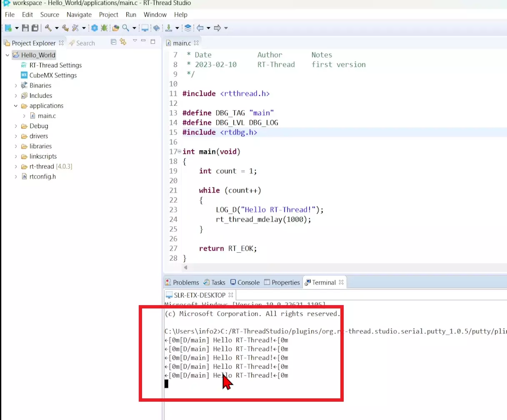Expand the rt-thread [4.0.3] folder
The image size is (507, 420).
[16, 167]
